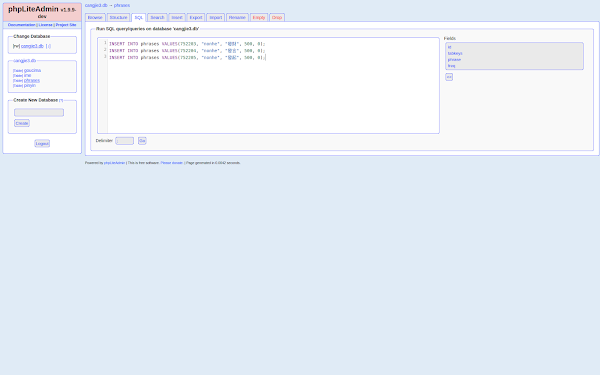600x375 pixels.
Task: Click the Create database button
Action: tap(22, 123)
